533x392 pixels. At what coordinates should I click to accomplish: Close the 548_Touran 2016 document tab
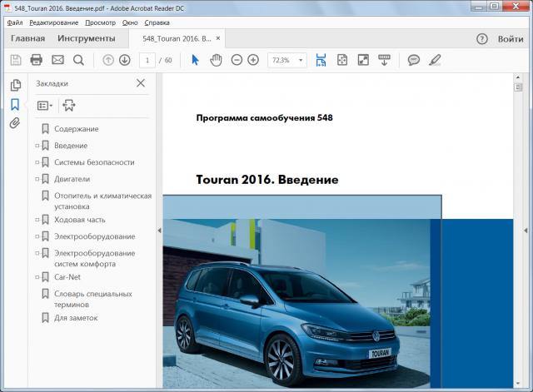click(x=218, y=38)
